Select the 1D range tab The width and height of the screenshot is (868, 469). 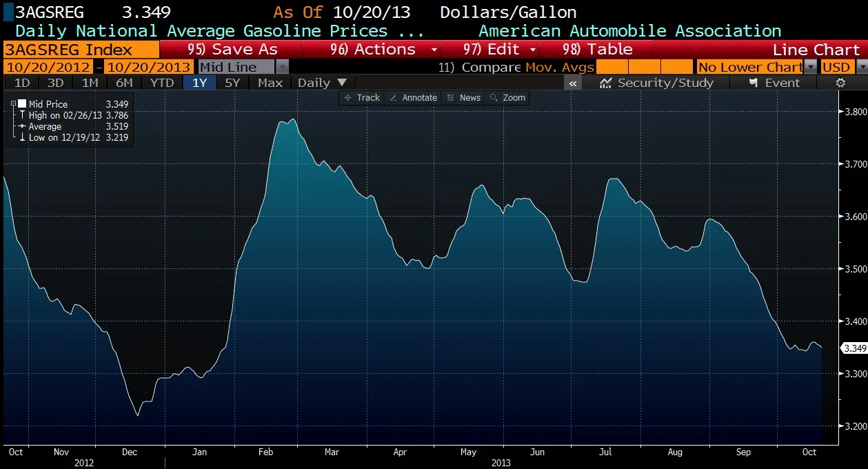22,83
